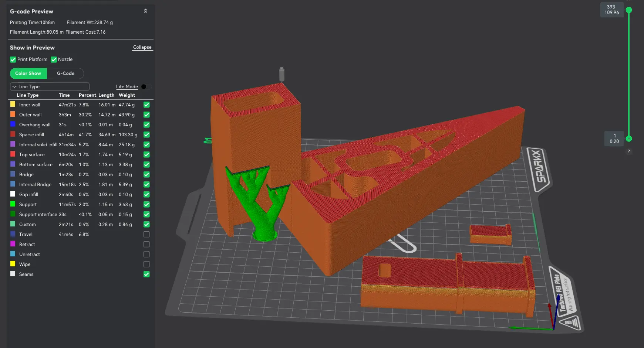Collapse the G-code Preview panel with double-chevron icon
Viewport: 644px width, 348px height.
point(145,11)
